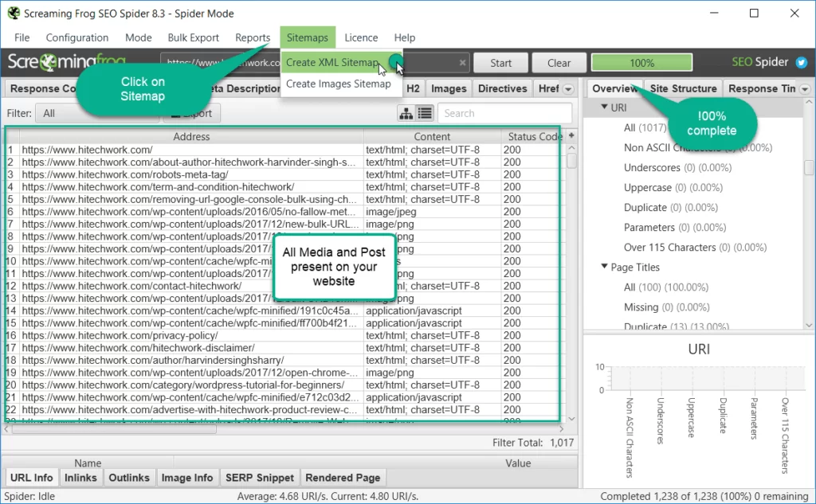Switch to the Response Times tab

pos(761,88)
